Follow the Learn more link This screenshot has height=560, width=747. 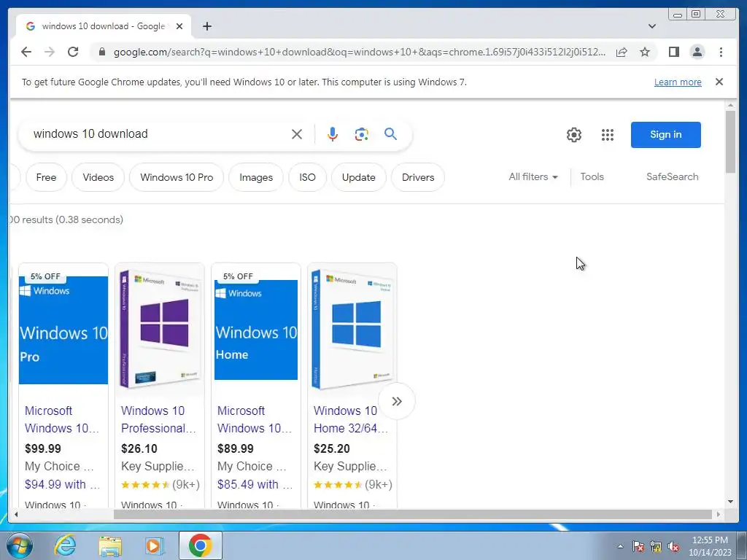(678, 82)
